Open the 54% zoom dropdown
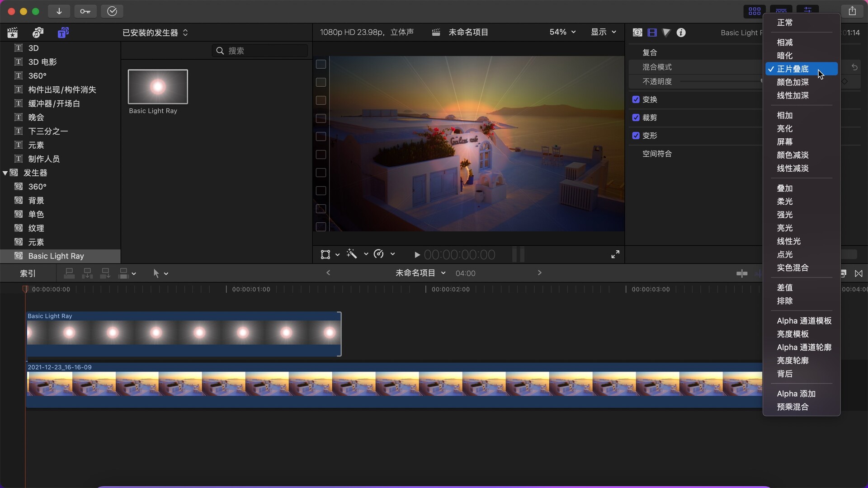 click(x=562, y=32)
